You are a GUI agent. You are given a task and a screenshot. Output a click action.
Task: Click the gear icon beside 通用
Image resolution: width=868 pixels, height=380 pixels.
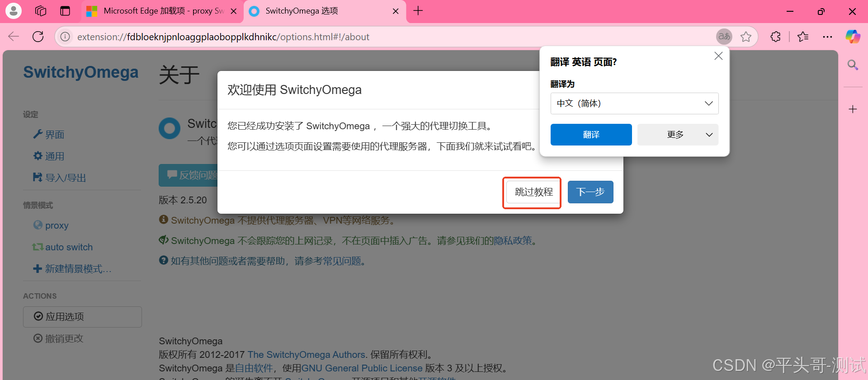pos(38,156)
